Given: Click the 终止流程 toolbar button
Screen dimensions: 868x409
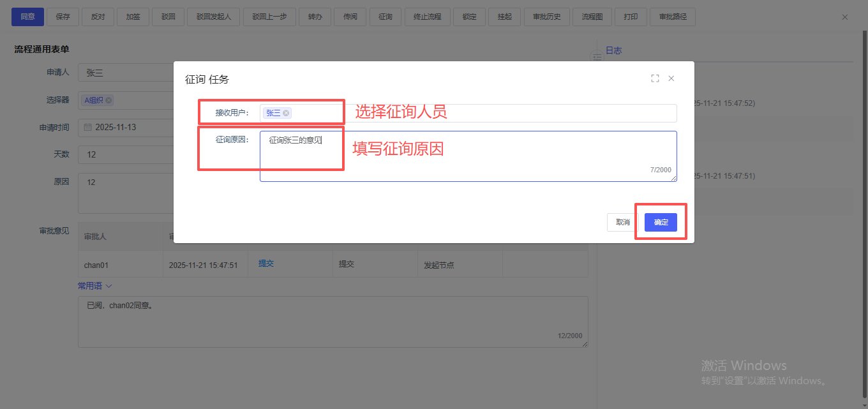Looking at the screenshot, I should point(428,17).
